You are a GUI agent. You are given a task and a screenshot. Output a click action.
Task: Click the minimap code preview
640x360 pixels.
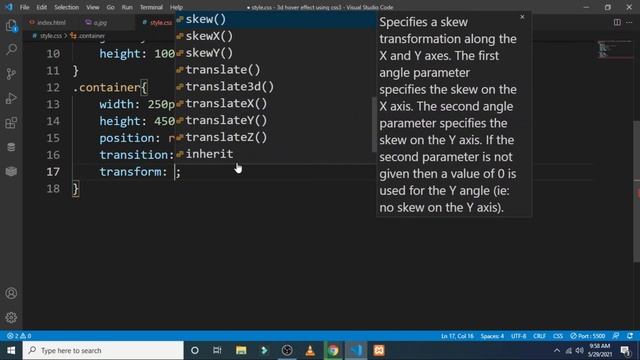pyautogui.click(x=614, y=50)
